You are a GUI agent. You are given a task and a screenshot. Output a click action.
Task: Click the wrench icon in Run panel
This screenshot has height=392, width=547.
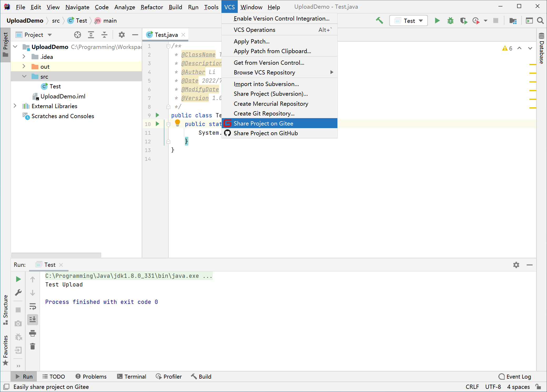tap(18, 292)
